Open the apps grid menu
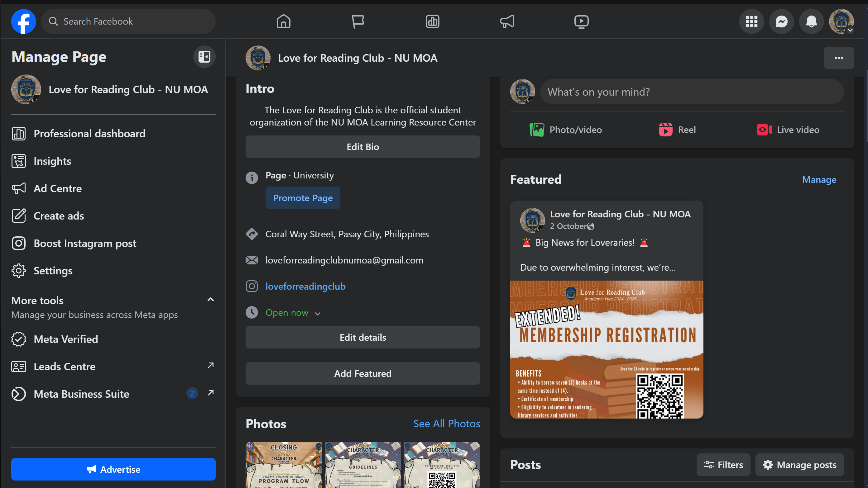Image resolution: width=868 pixels, height=488 pixels. 751,21
